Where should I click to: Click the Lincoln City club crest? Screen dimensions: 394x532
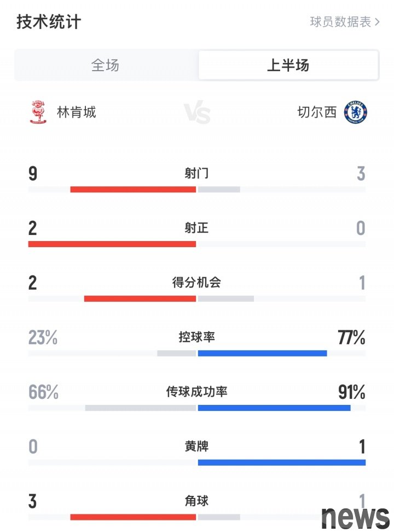[38, 112]
